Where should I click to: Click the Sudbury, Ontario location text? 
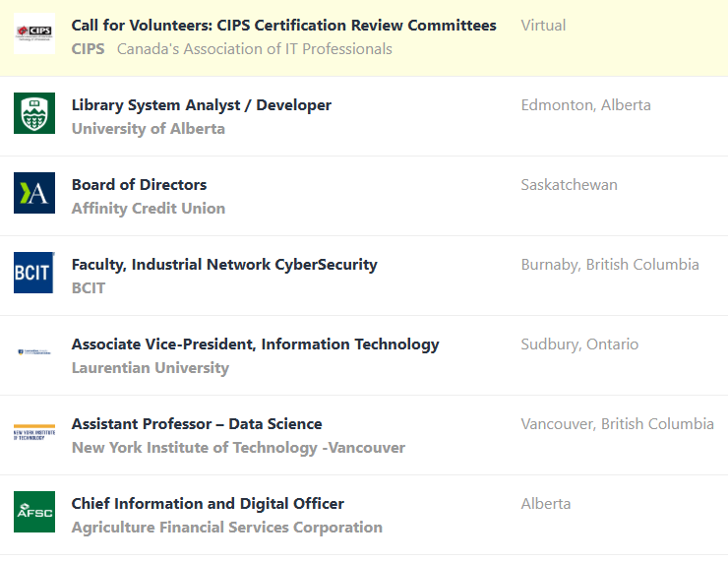tap(579, 344)
